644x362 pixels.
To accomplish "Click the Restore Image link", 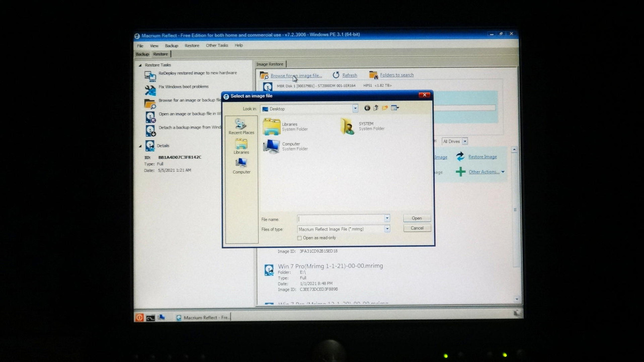I will (x=482, y=157).
